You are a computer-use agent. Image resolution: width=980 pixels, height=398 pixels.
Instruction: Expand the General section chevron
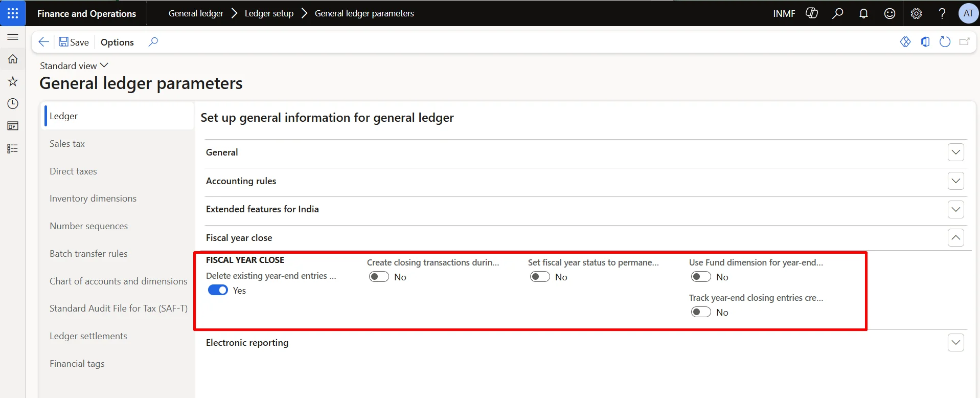(955, 152)
